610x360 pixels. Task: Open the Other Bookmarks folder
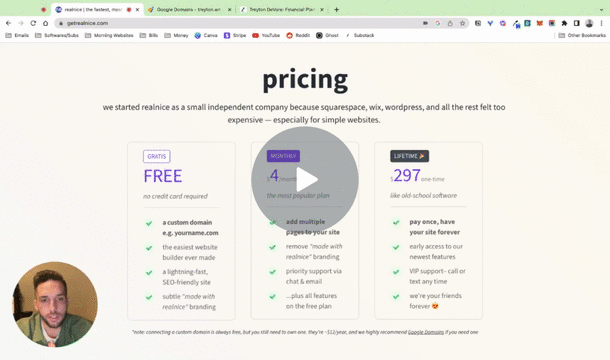click(x=582, y=35)
